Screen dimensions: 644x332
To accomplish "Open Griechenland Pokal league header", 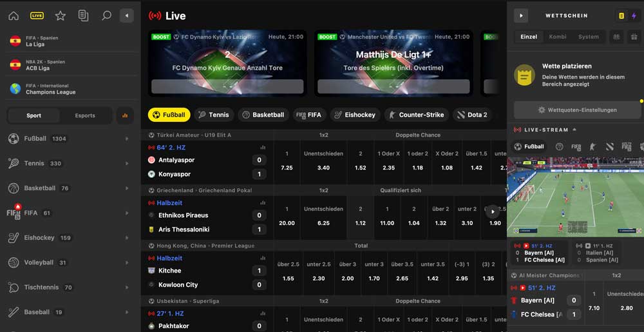I will [200, 190].
